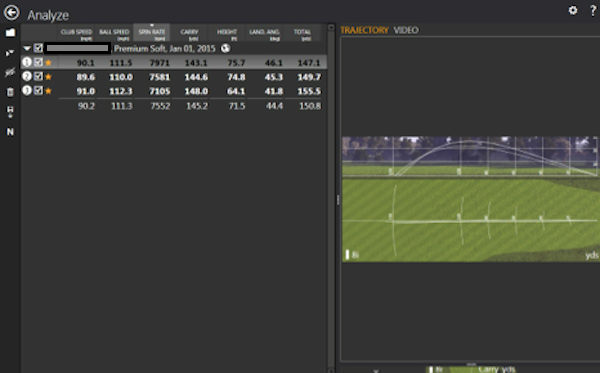The width and height of the screenshot is (600, 373).
Task: Open the settings gear icon
Action: 572,10
